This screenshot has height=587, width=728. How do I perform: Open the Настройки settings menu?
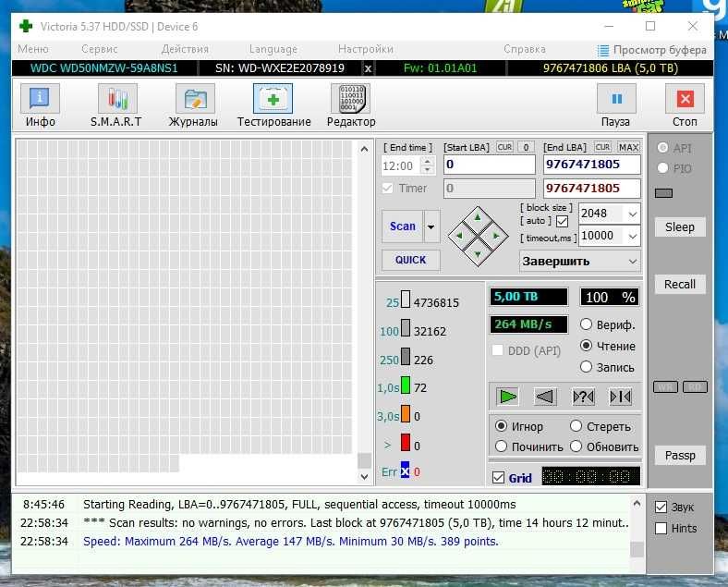[x=366, y=49]
